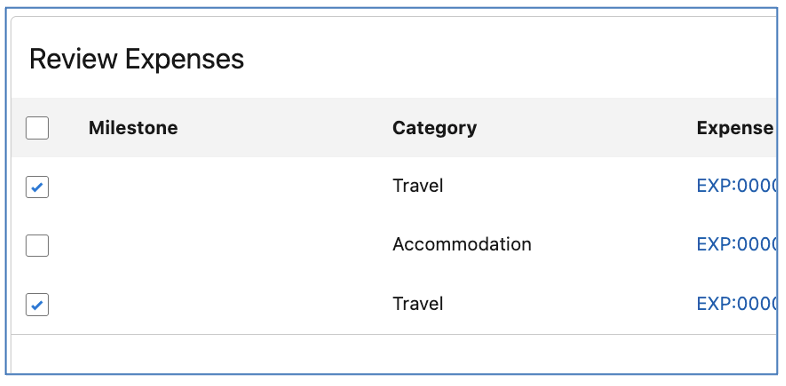The height and width of the screenshot is (386, 786).
Task: Open the EXP link in Accommodation row
Action: (x=736, y=245)
